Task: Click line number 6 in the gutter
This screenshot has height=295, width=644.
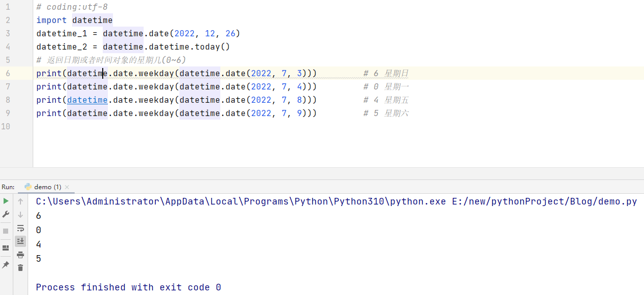Action: click(8, 73)
